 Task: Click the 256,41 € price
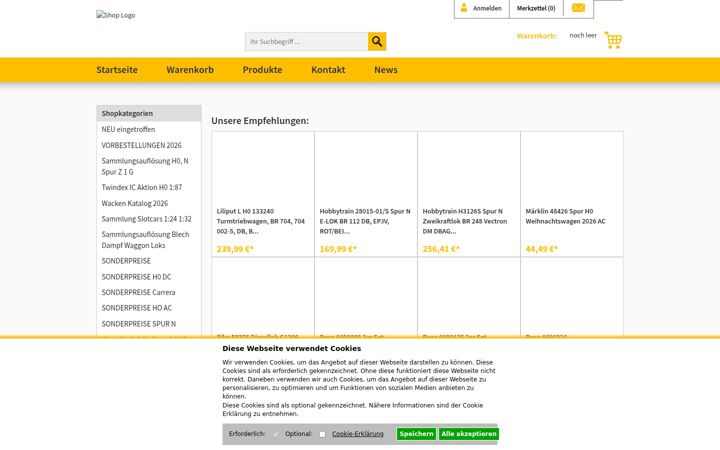(x=441, y=249)
